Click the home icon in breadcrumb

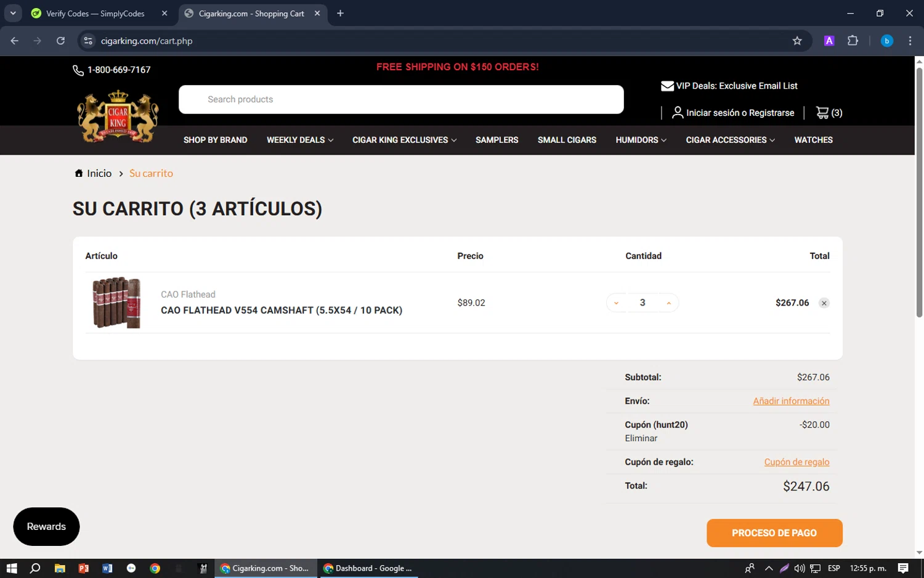pyautogui.click(x=79, y=173)
